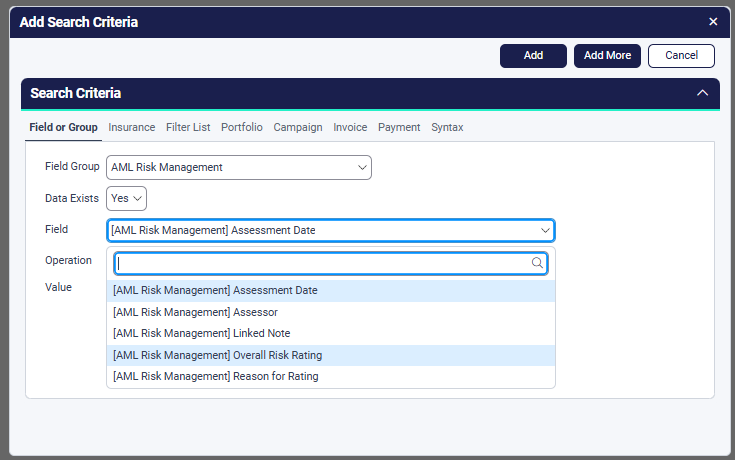Open the Filter List tab

point(188,128)
